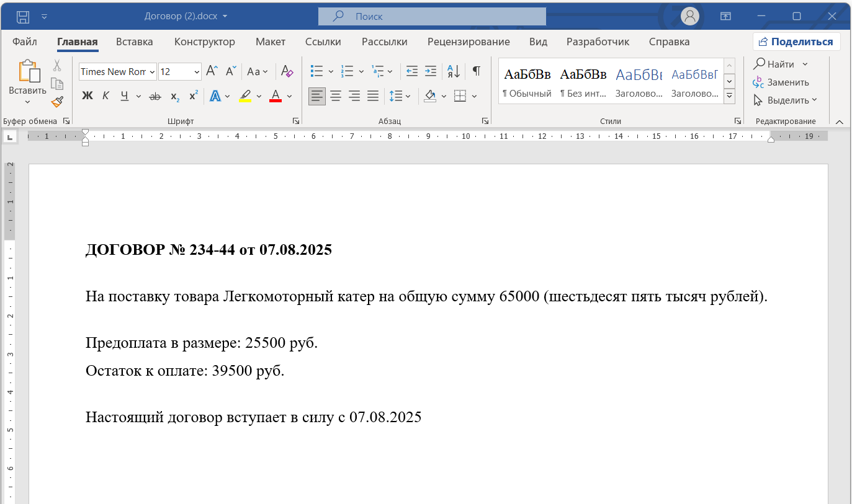This screenshot has width=852, height=504.
Task: Open the font size dropdown
Action: 197,72
